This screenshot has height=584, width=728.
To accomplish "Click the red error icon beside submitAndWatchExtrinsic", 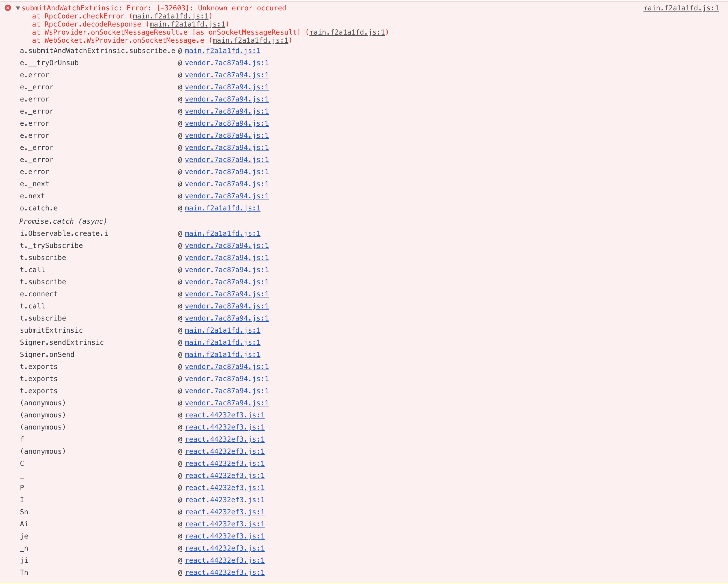I will click(8, 8).
